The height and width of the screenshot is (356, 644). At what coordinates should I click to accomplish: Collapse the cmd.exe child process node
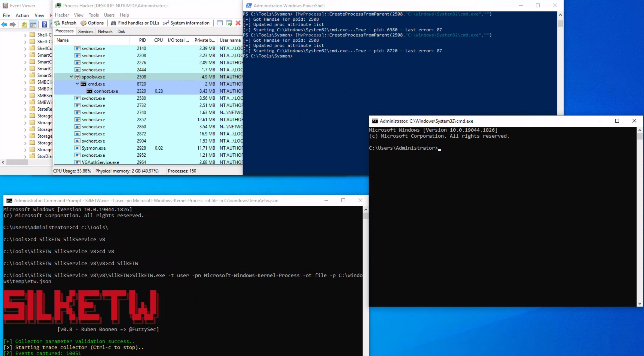tap(77, 84)
